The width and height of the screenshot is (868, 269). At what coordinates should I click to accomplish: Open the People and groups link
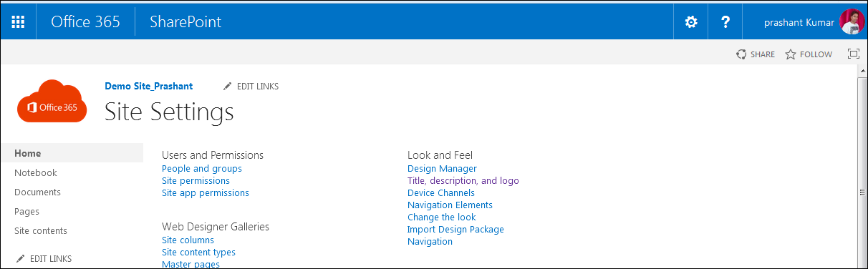point(202,168)
